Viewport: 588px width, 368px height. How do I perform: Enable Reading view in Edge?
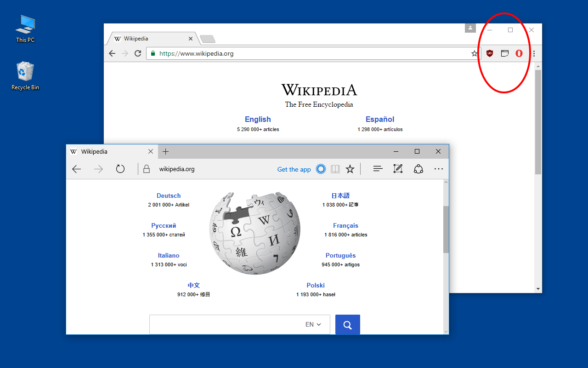click(x=335, y=169)
